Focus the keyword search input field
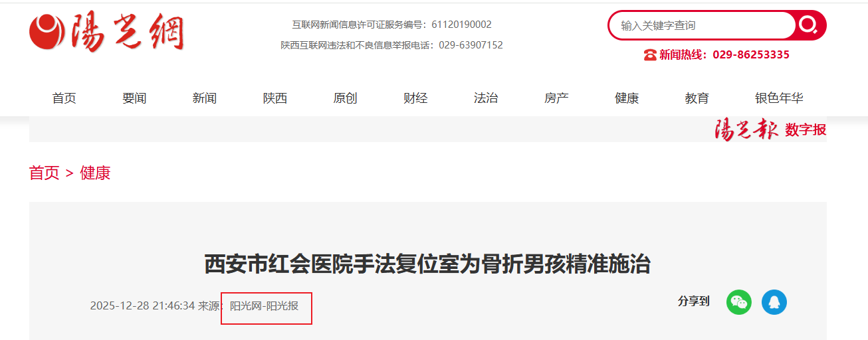868x340 pixels. [x=703, y=25]
